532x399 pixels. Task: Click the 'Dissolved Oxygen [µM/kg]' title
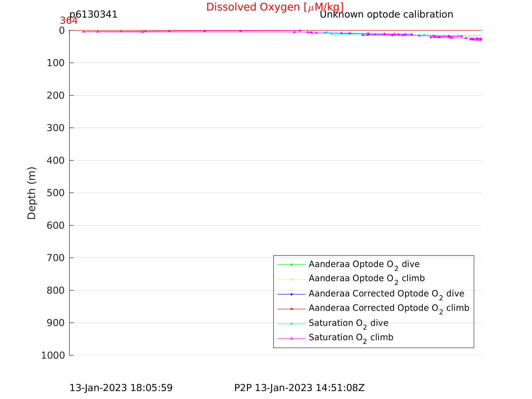coord(275,7)
